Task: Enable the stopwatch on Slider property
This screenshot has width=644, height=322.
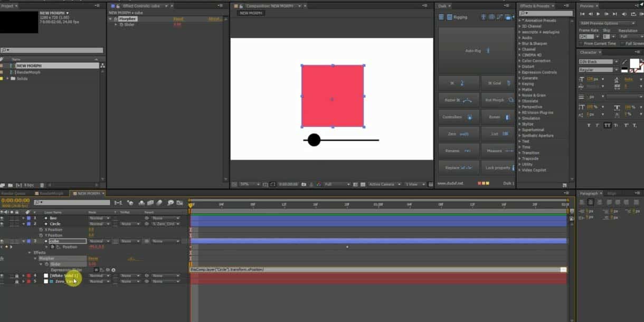Action: click(x=47, y=263)
